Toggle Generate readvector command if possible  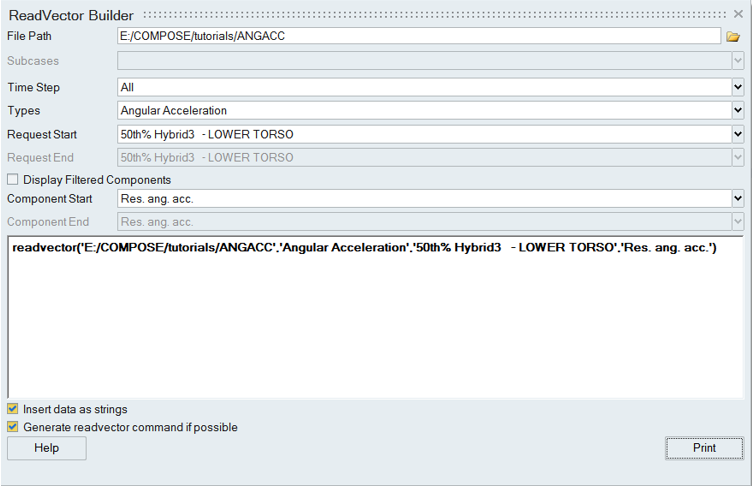click(x=13, y=427)
